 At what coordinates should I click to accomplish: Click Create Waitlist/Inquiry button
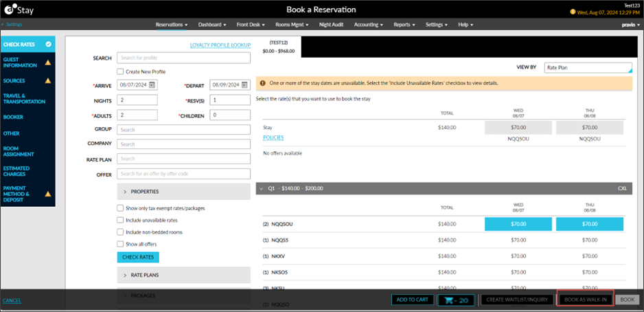point(517,300)
